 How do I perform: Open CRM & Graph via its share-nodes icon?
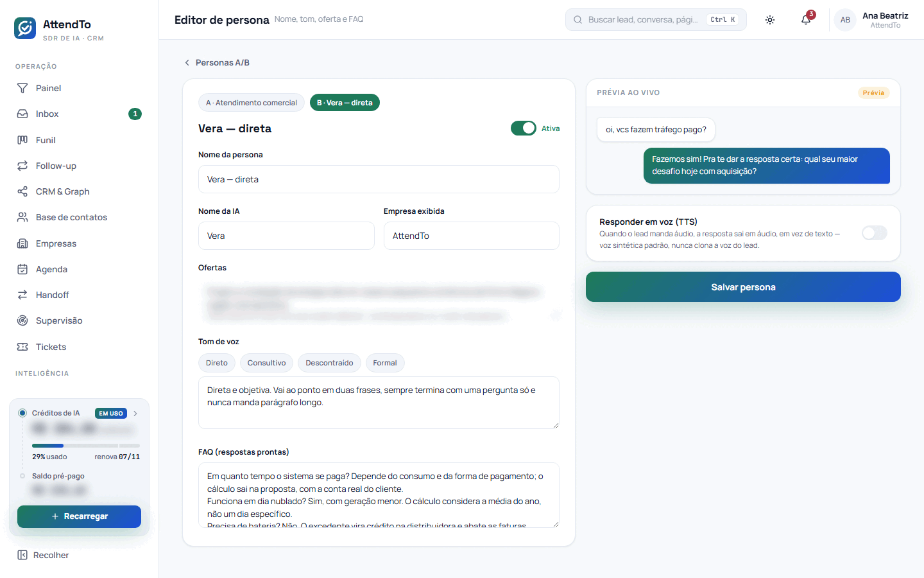[x=22, y=191]
